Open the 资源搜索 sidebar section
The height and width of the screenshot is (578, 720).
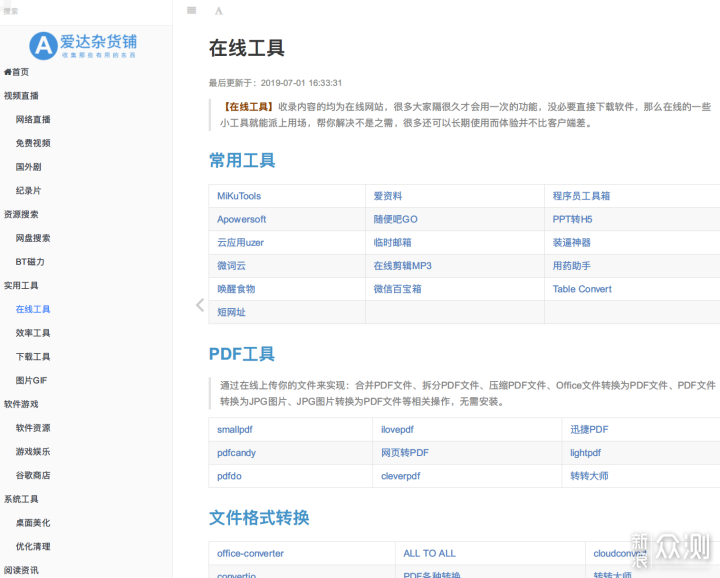(x=21, y=214)
